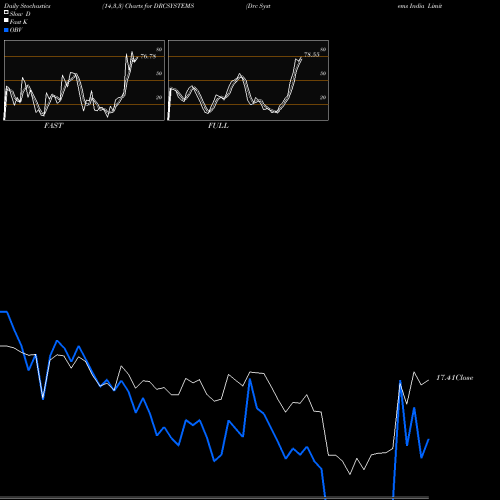Click the '17.41 Close' price label
The image size is (500, 500).
point(455,378)
